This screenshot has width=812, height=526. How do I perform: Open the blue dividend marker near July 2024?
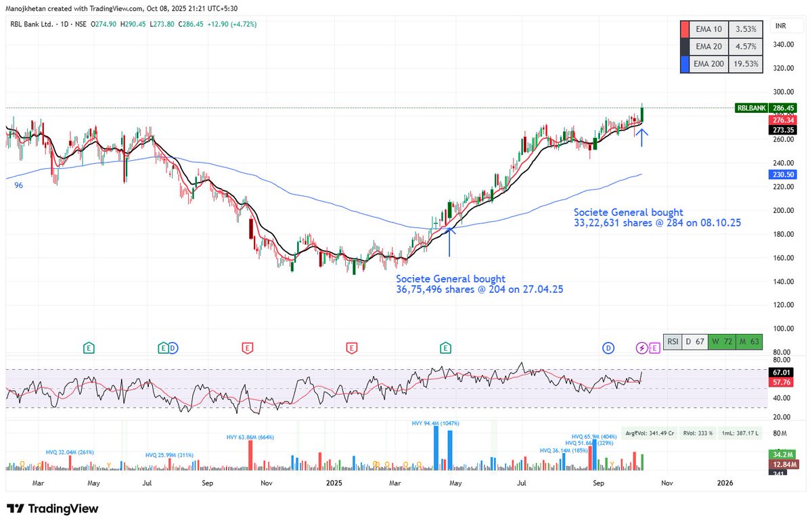coord(173,348)
